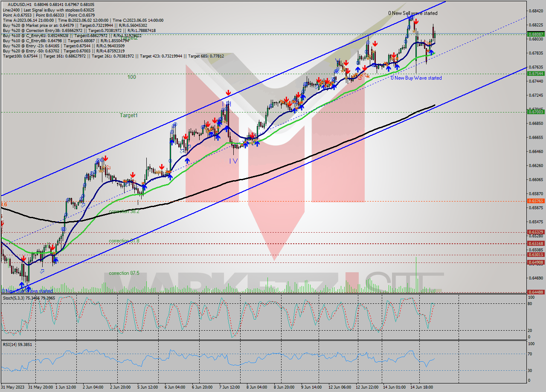Click the '0 New Sell wave started' label
This screenshot has width=546, height=392.
[412, 13]
